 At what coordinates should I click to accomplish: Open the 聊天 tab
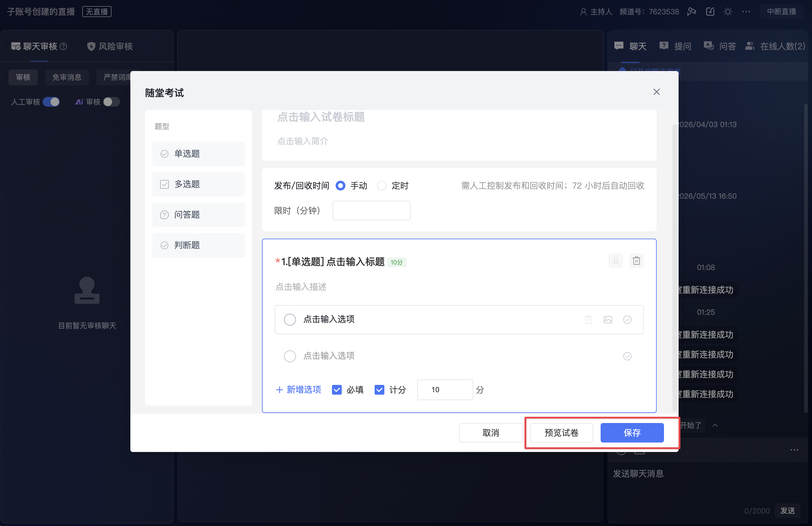[x=630, y=46]
